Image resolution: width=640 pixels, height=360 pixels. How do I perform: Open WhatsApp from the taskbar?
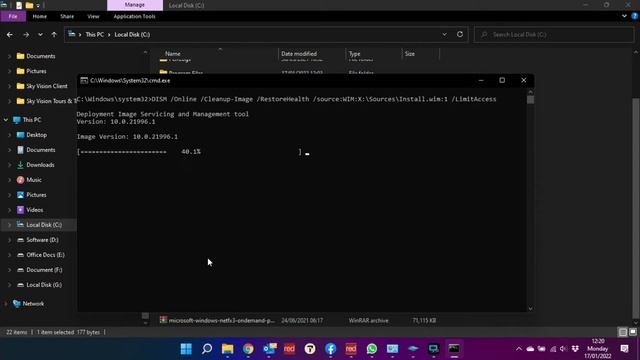[372, 349]
